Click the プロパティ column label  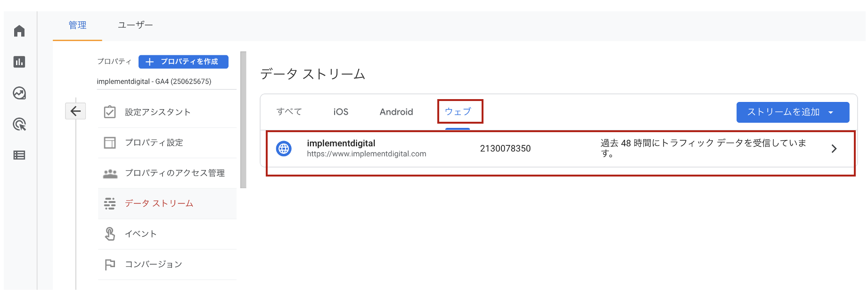(x=114, y=62)
